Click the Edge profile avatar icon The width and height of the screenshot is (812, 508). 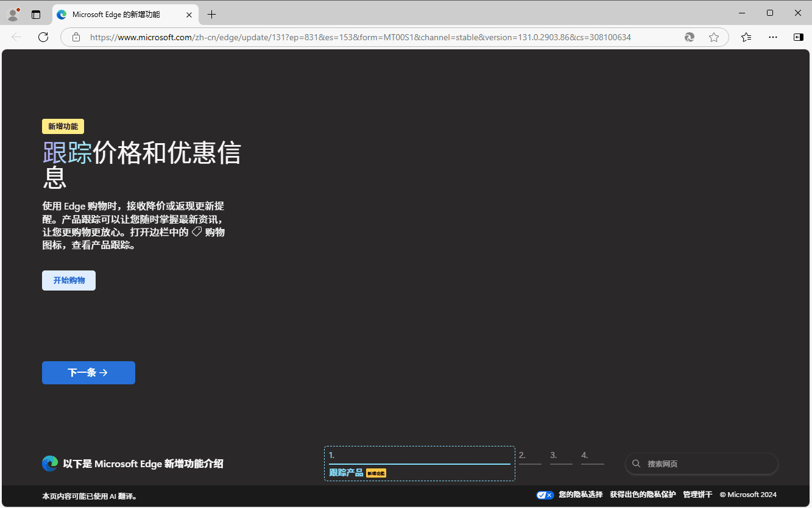click(13, 13)
